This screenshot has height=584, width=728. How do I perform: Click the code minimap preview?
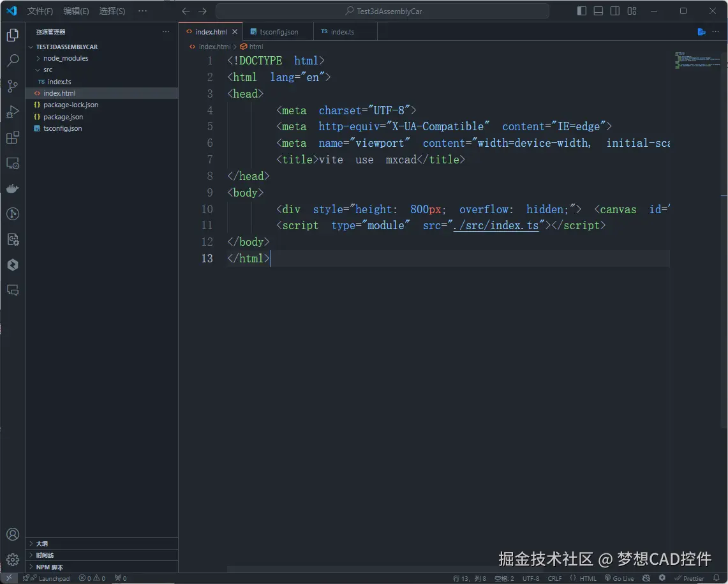[x=697, y=61]
